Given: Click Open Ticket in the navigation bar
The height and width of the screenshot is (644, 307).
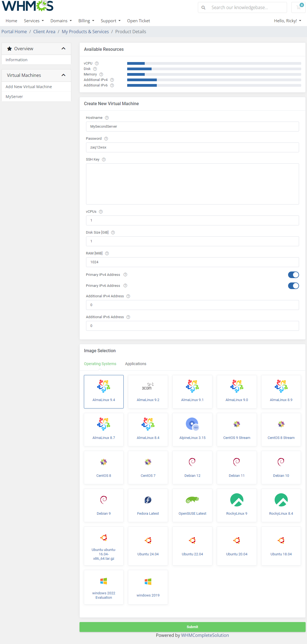Looking at the screenshot, I should click(x=138, y=21).
